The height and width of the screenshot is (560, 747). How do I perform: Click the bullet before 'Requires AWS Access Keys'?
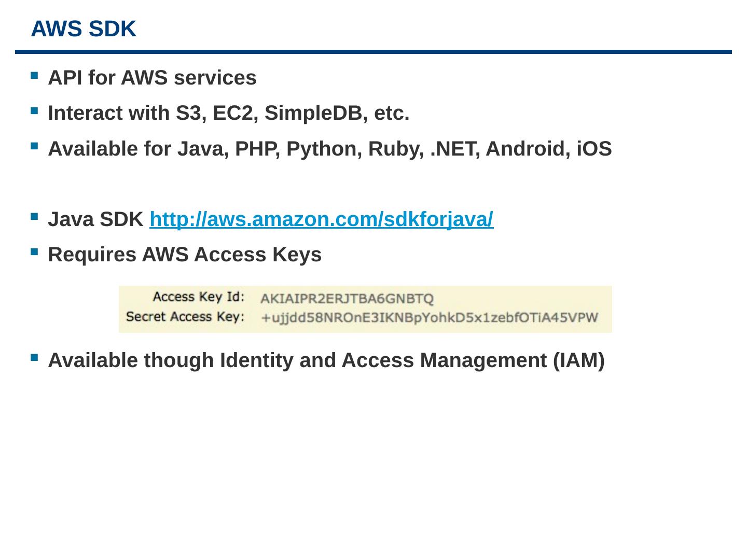34,253
